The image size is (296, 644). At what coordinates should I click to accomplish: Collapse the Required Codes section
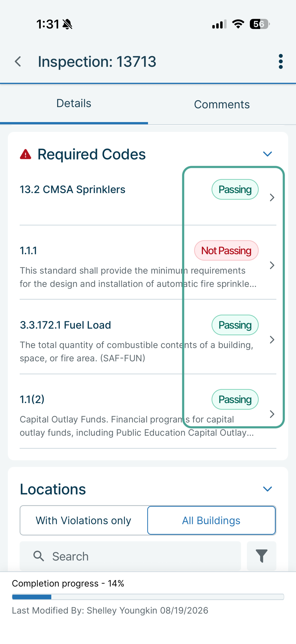pos(267,154)
